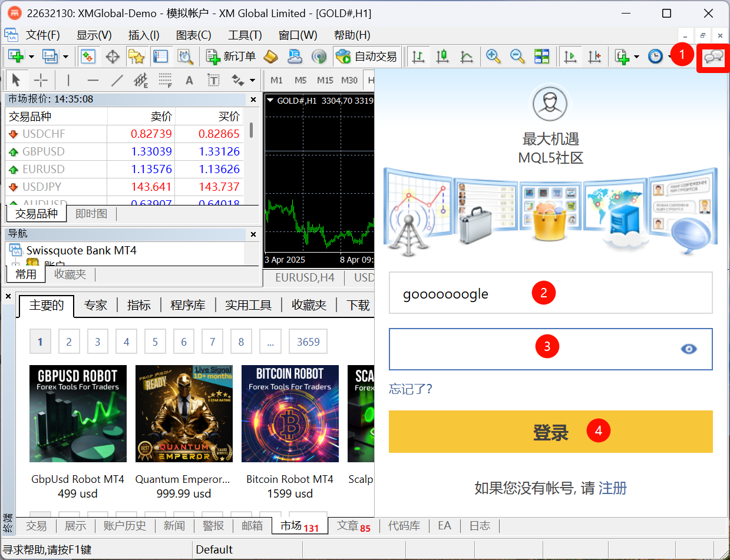Toggle the 自动交易 auto trading button
This screenshot has width=730, height=560.
pos(366,57)
